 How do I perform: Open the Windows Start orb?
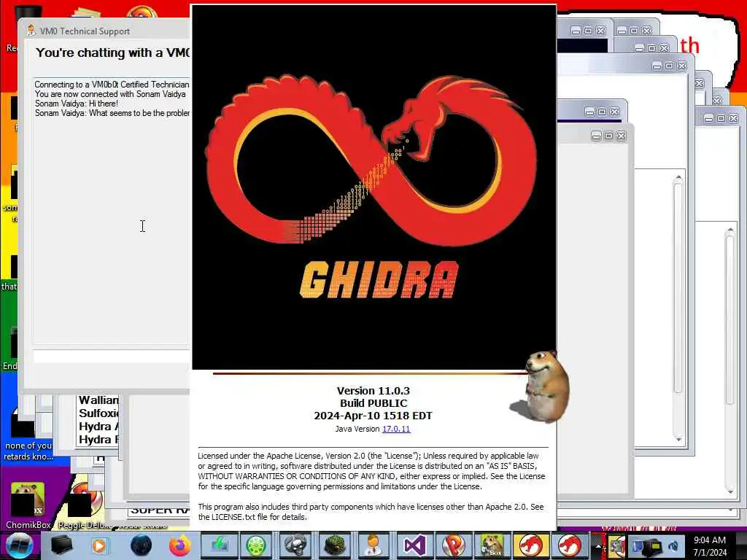[x=19, y=545]
